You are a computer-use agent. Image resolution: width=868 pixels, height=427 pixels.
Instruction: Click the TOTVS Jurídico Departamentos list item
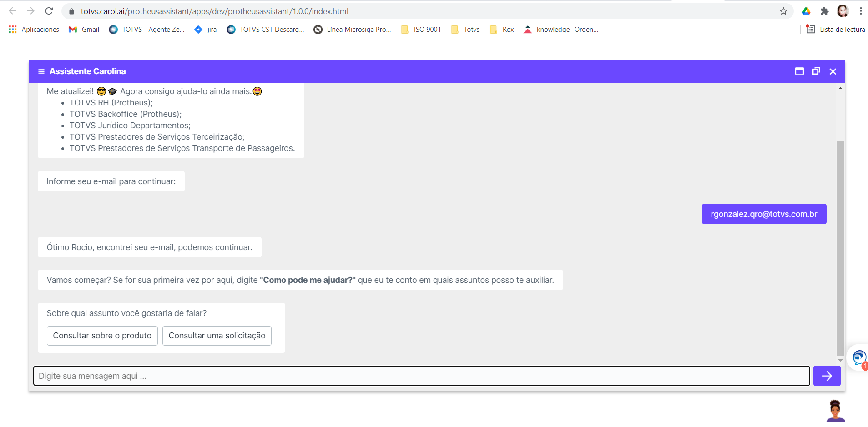[130, 126]
